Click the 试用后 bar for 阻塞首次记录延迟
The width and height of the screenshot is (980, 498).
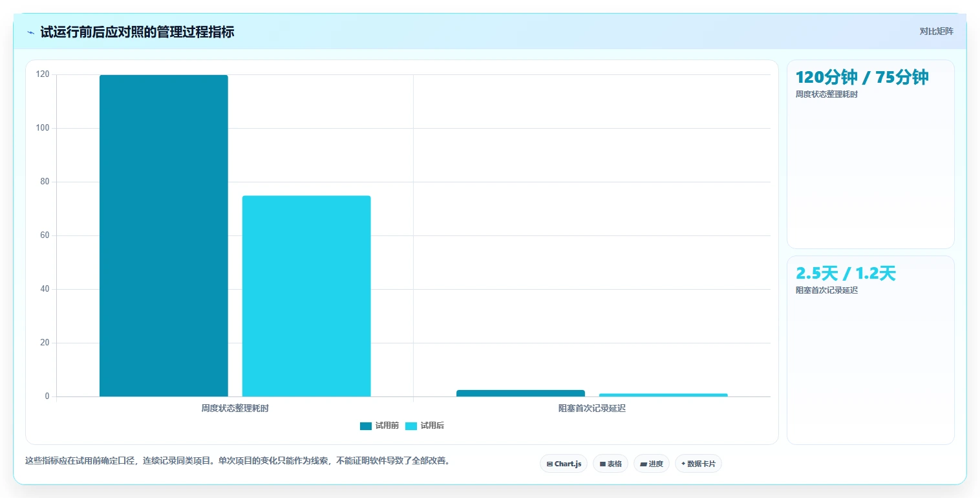[663, 395]
